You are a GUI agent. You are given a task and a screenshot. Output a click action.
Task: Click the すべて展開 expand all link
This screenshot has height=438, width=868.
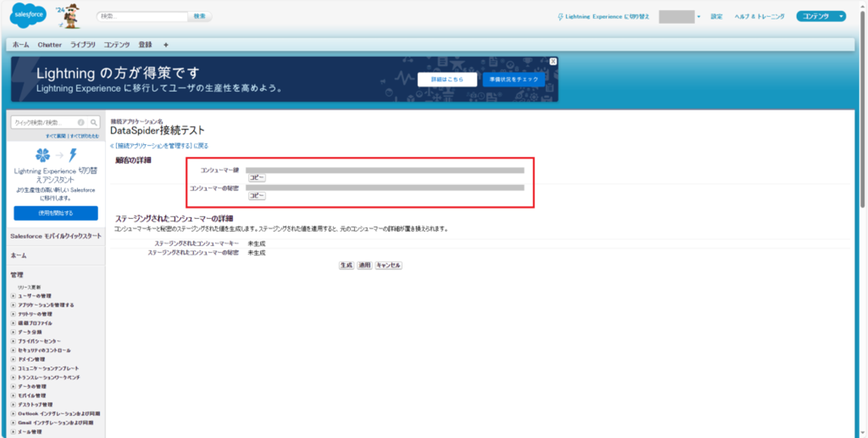56,136
